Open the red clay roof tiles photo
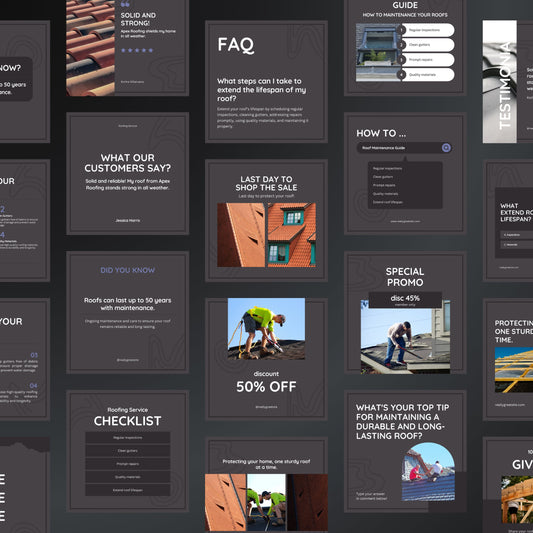Viewport: 533px width, 533px height. click(x=90, y=48)
